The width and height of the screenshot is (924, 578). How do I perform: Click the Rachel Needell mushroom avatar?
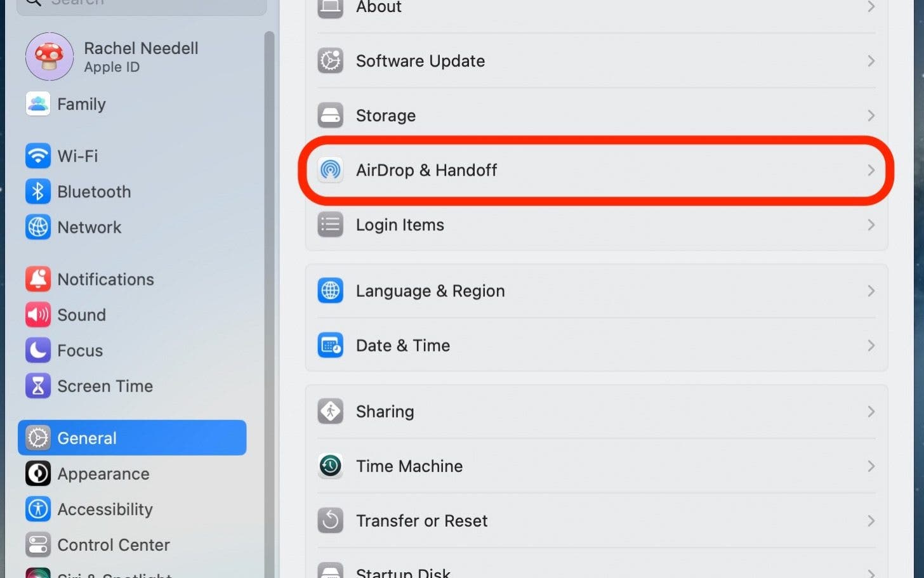click(x=49, y=56)
